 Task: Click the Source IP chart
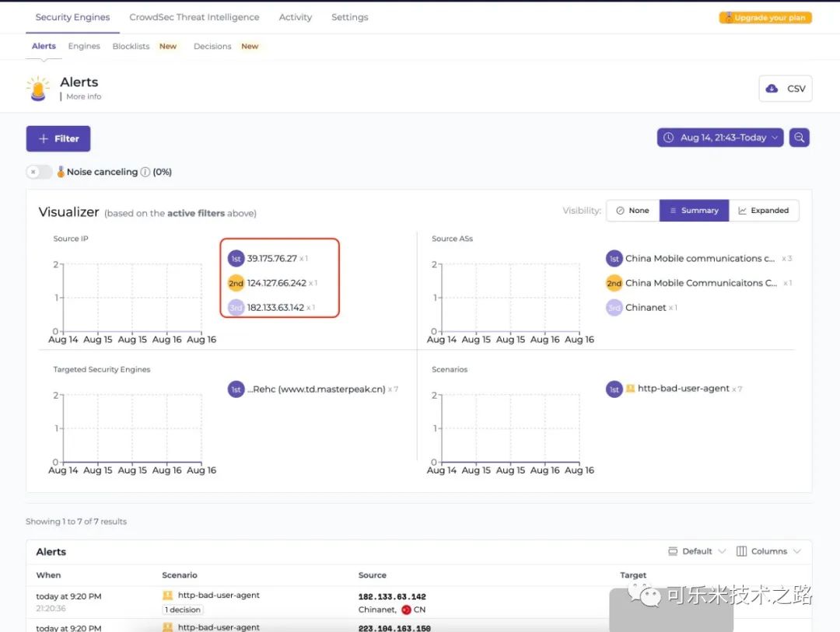(132, 297)
